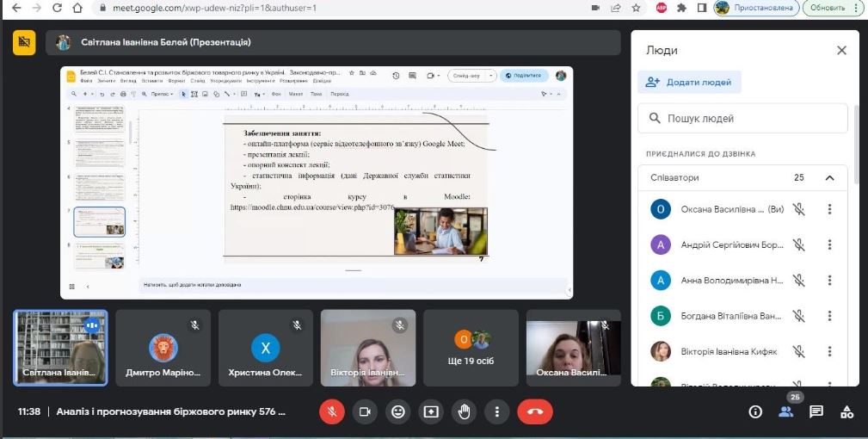868x439 pixels.
Task: Go back using the browser back arrow
Action: (x=16, y=8)
